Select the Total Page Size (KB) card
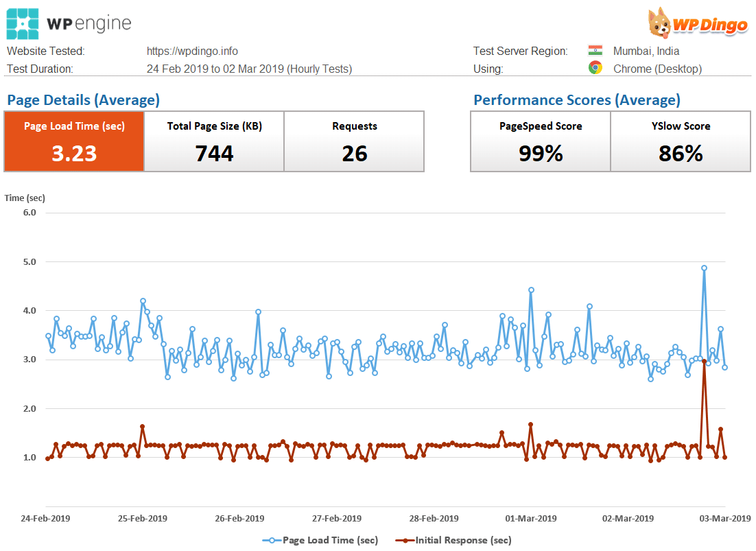756x551 pixels. click(x=214, y=141)
